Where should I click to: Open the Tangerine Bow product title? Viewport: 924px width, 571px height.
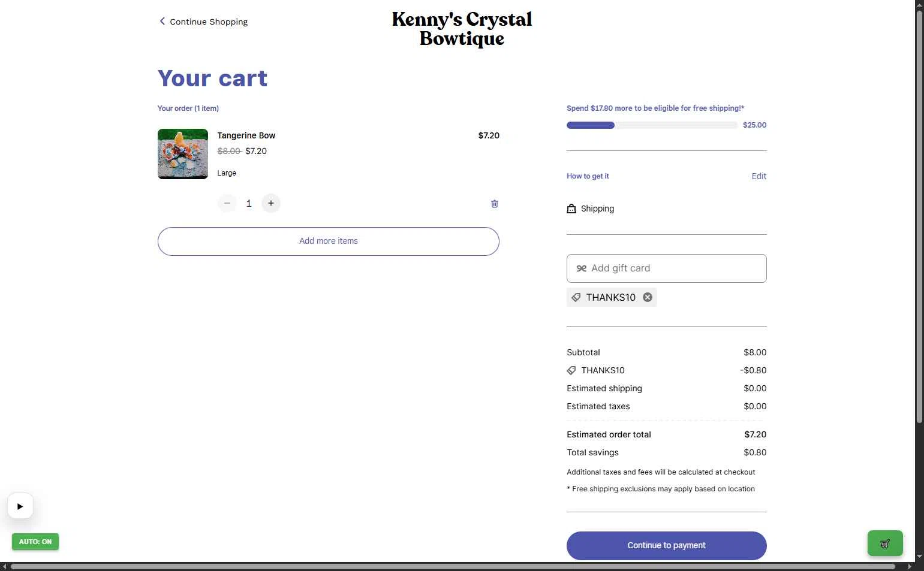[246, 135]
